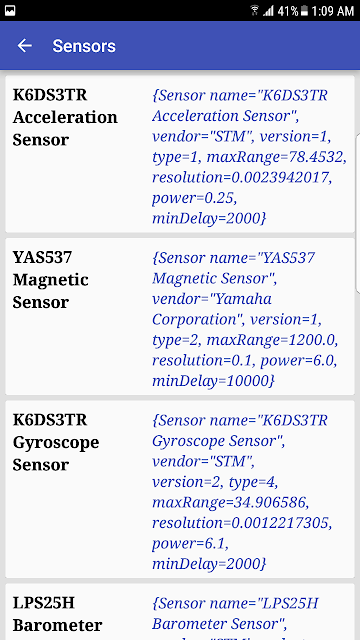Tap the battery status icon
The height and width of the screenshot is (640, 360).
(304, 11)
